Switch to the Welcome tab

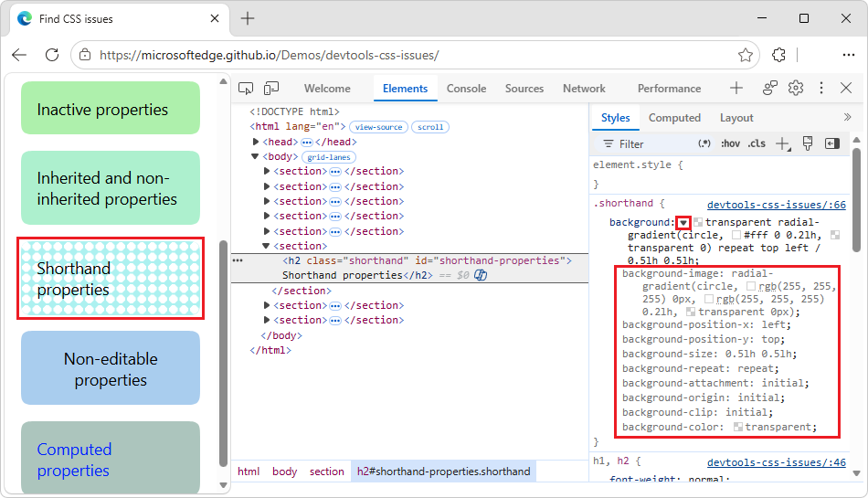(x=327, y=89)
